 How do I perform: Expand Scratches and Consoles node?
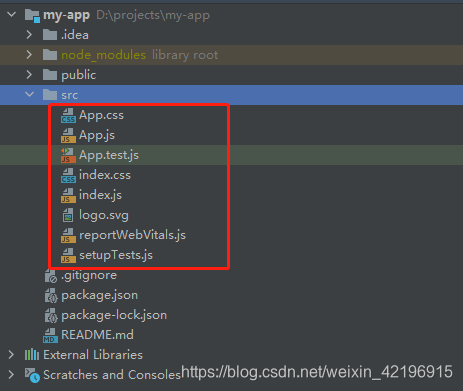(x=11, y=375)
